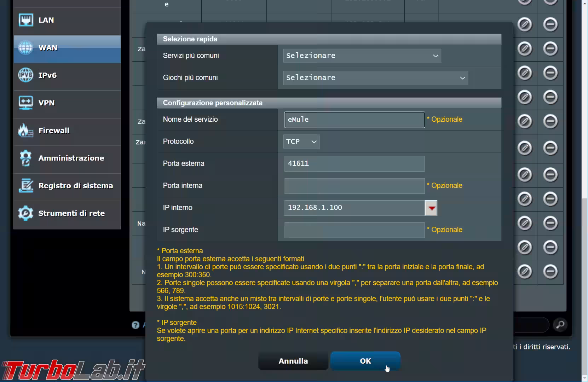Click the Strumenti di rete icon
This screenshot has height=382, width=588.
point(25,213)
